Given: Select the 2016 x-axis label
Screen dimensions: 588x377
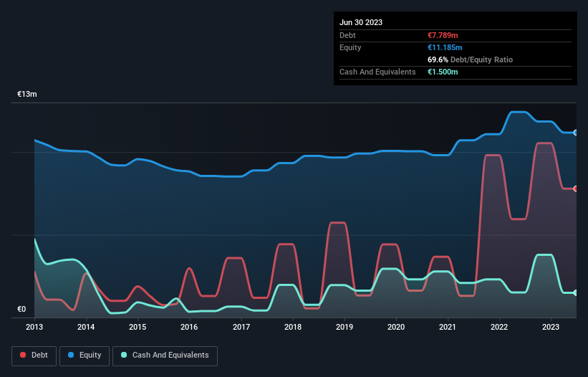Looking at the screenshot, I should coord(189,327).
